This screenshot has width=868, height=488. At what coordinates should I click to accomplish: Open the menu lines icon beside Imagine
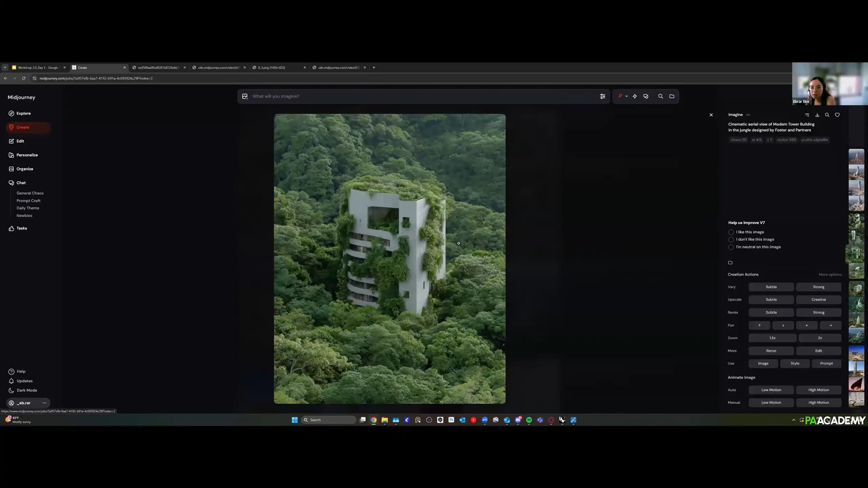point(807,115)
